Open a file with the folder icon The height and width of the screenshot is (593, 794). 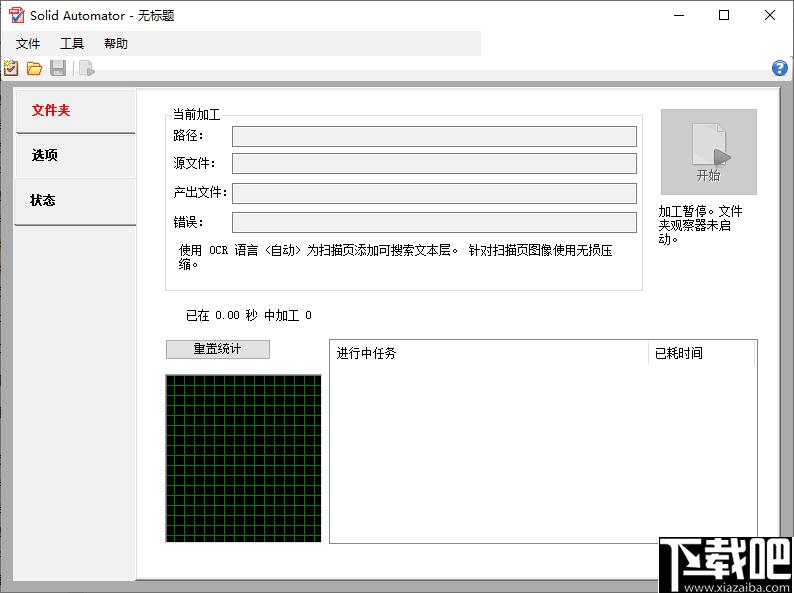[34, 68]
